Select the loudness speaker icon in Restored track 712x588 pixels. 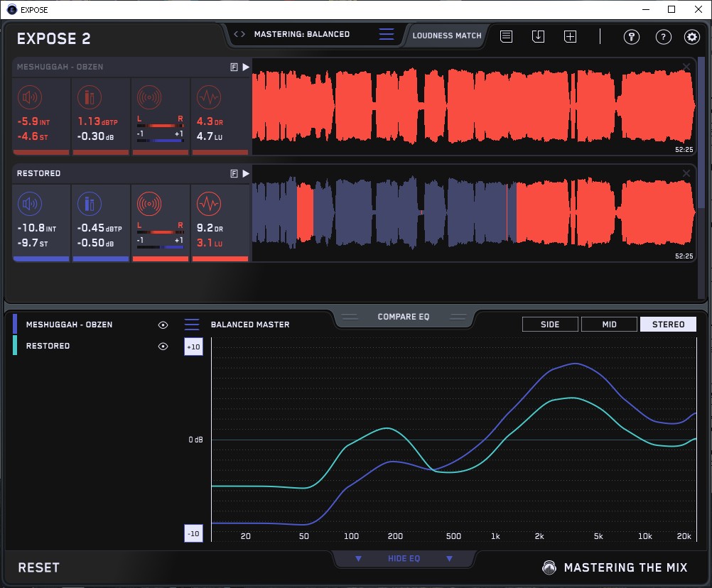point(30,204)
